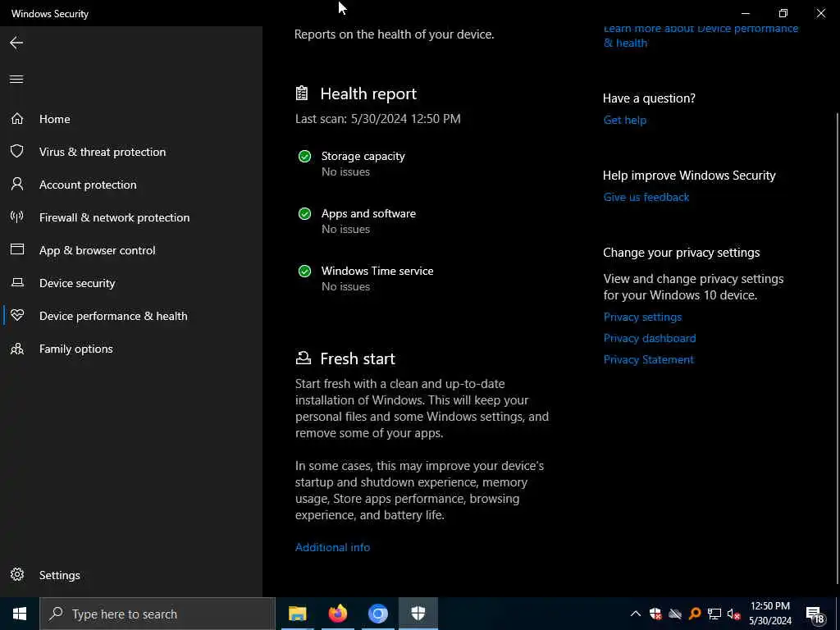The height and width of the screenshot is (630, 840).
Task: Open File Explorer from the taskbar
Action: 297,614
